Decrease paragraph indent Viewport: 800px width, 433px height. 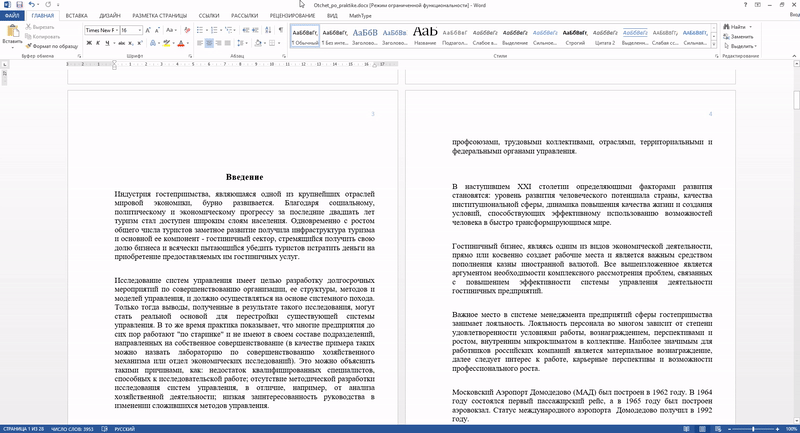246,30
